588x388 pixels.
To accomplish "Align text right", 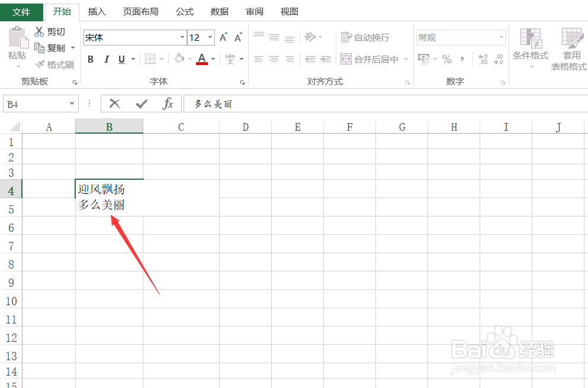I will click(290, 59).
